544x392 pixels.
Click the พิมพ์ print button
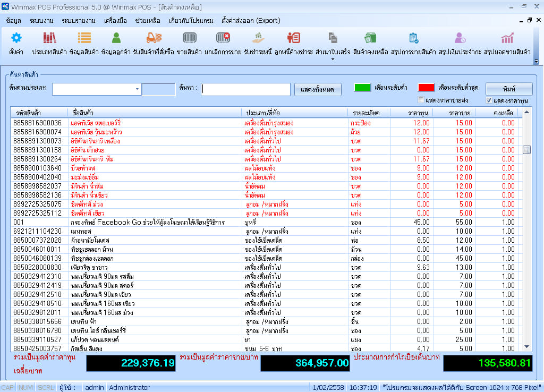point(509,89)
